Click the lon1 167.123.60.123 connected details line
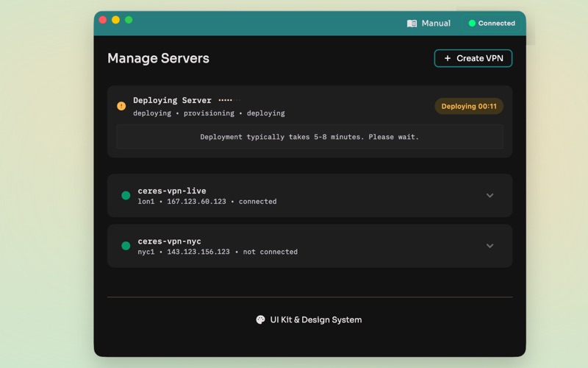The image size is (588, 368). coord(207,201)
